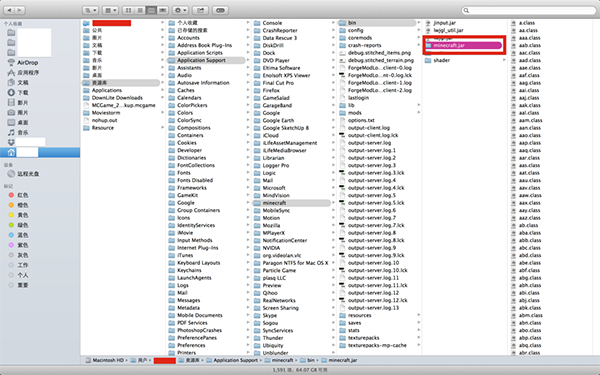The image size is (600, 375).
Task: Expand the Accounts folder arrow
Action: (248, 38)
